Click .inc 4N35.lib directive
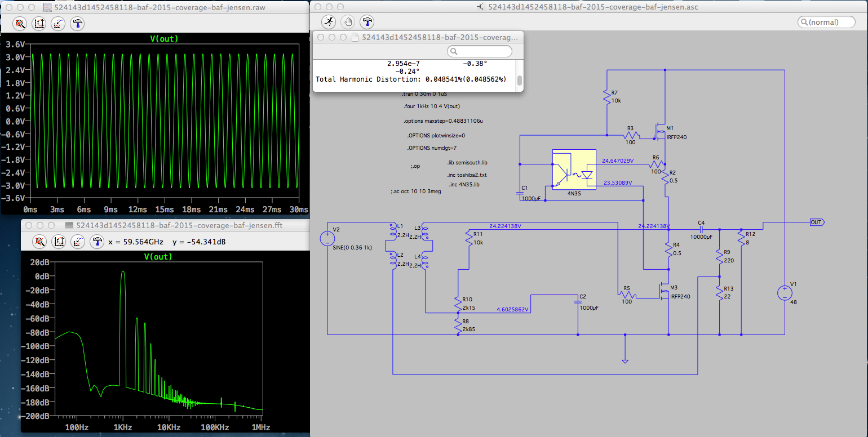 point(464,185)
